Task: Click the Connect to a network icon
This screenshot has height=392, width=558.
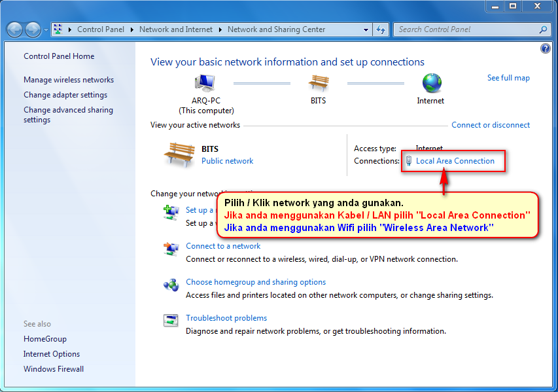Action: click(171, 249)
